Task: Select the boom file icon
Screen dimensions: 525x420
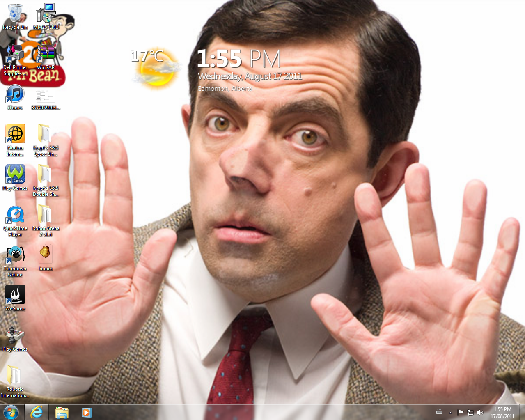Action: [x=46, y=258]
